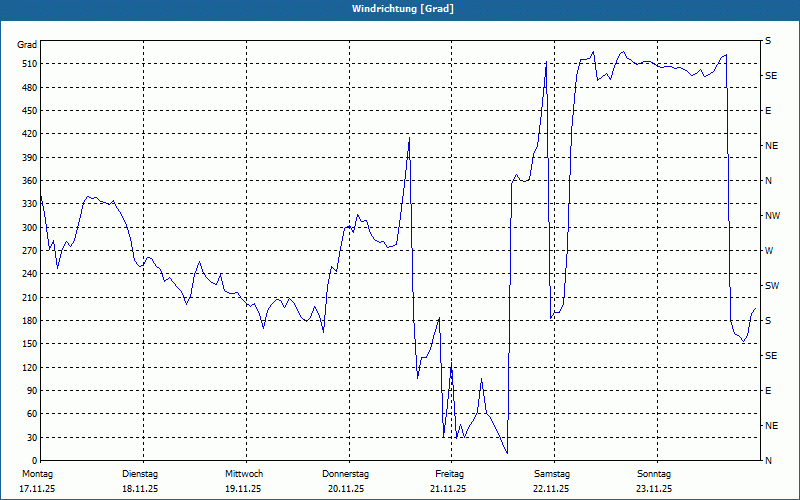Image resolution: width=800 pixels, height=500 pixels.
Task: Click the "Grad" axis unit label
Action: point(27,45)
